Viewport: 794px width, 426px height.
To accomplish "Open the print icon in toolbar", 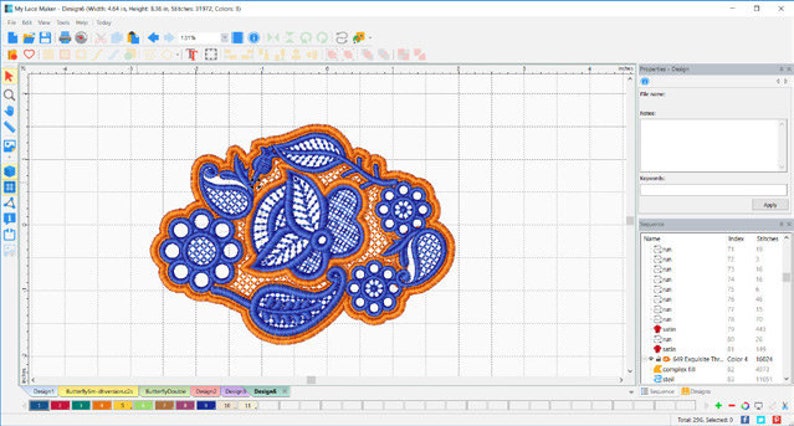I will click(65, 37).
